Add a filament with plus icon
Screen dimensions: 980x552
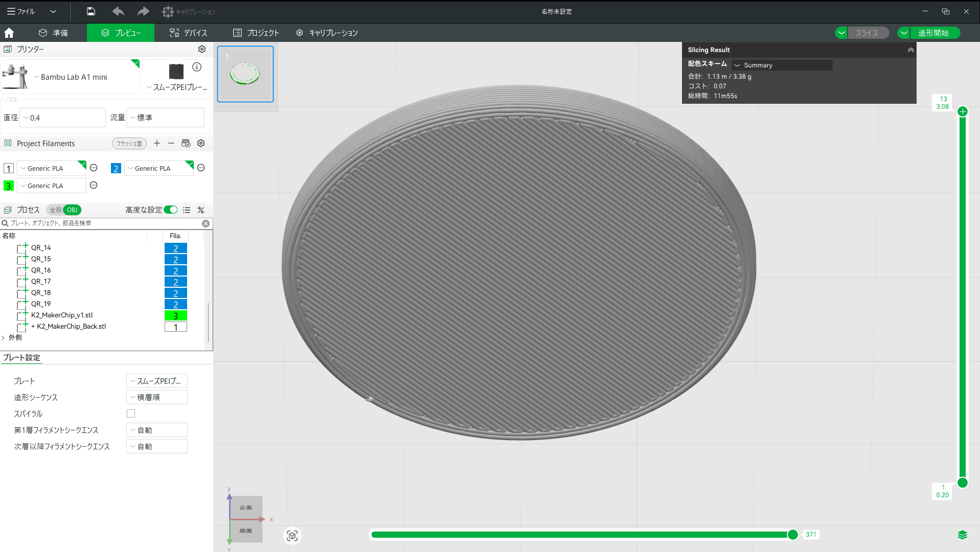(x=157, y=143)
